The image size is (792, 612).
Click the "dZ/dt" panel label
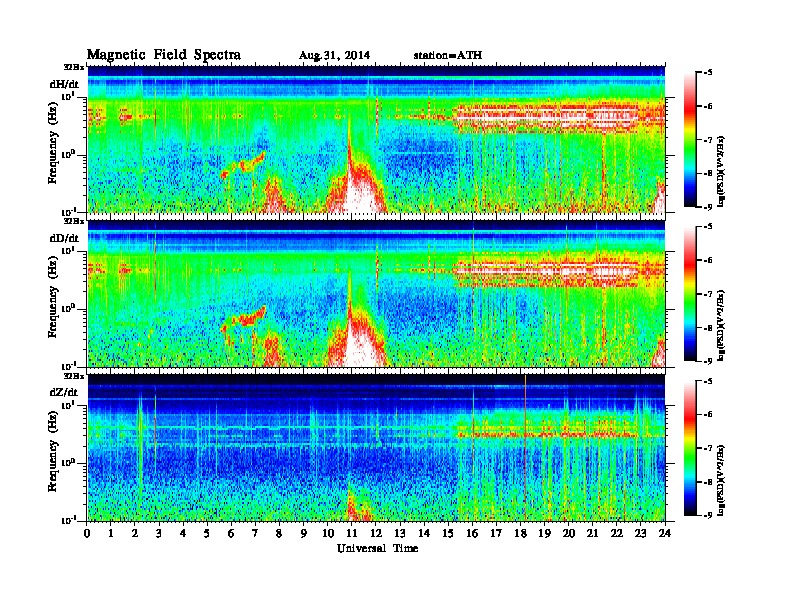point(64,392)
